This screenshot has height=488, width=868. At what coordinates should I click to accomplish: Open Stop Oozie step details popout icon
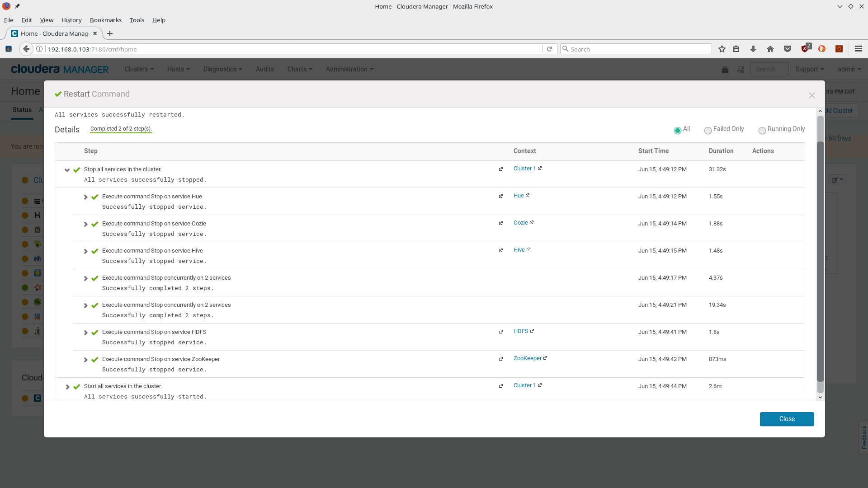(500, 223)
